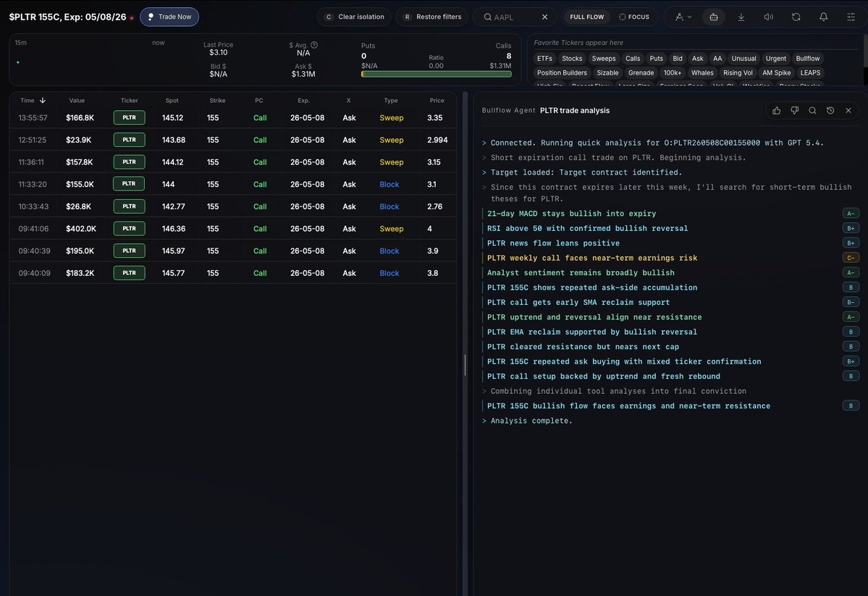This screenshot has height=596, width=868.
Task: Sort by the Time column header
Action: click(x=33, y=100)
